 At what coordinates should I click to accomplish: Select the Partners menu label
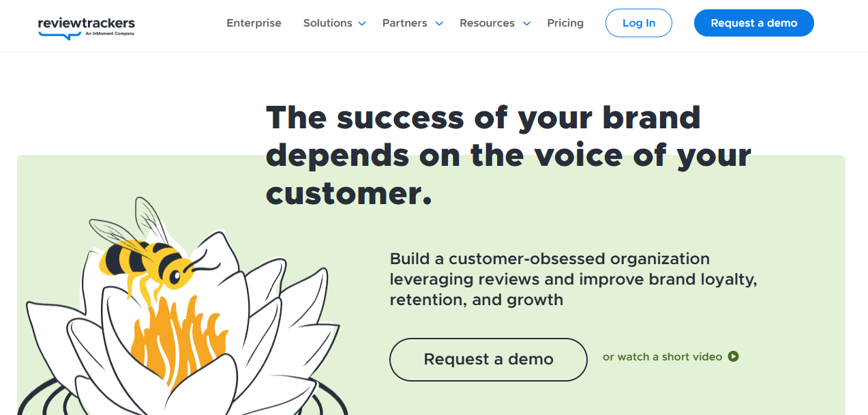point(404,23)
